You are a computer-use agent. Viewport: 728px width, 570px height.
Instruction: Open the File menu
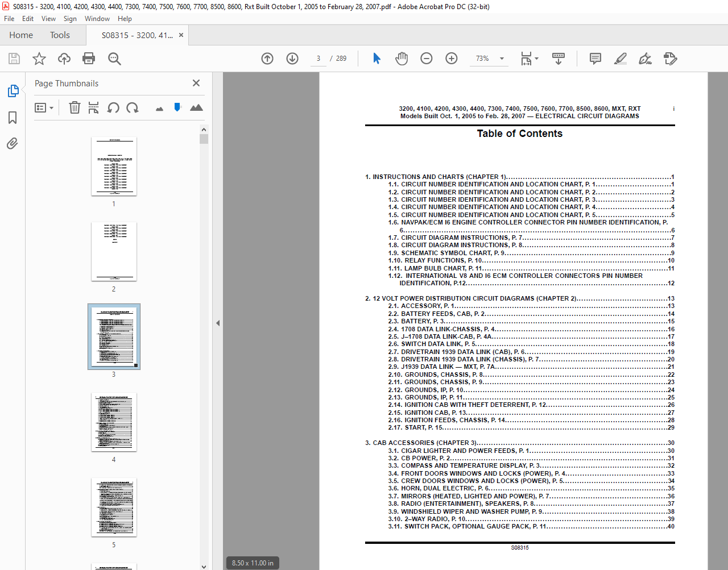9,19
